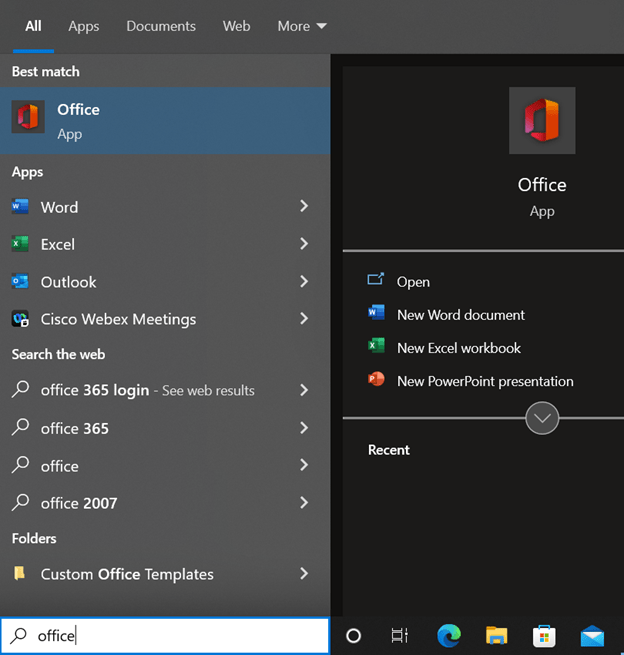Click the search icon beside office 365 login
This screenshot has width=624, height=655.
20,389
